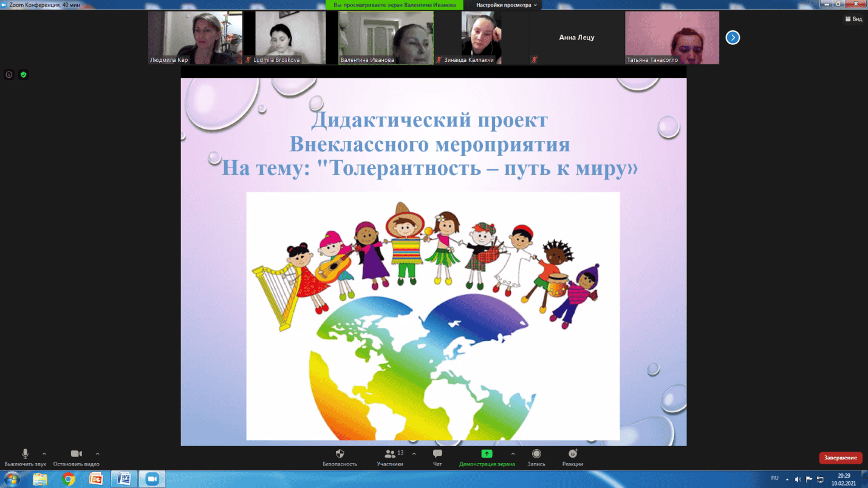Expand video options arrow next to camera
The width and height of the screenshot is (868, 488).
coord(98,453)
